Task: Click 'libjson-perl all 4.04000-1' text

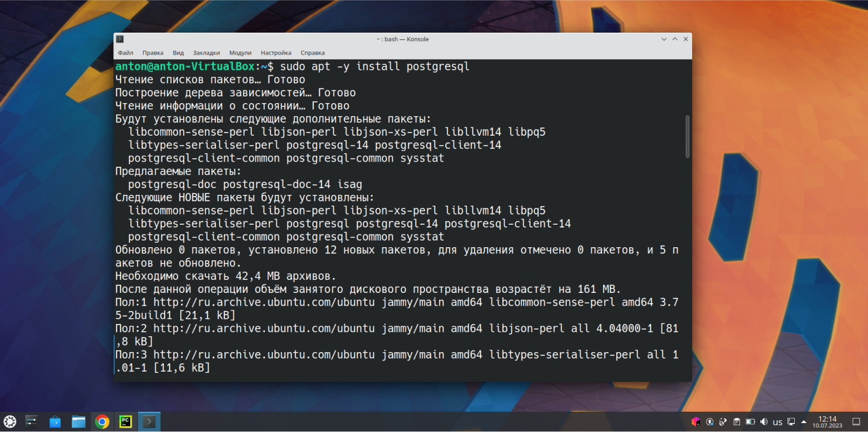Action: coord(571,328)
